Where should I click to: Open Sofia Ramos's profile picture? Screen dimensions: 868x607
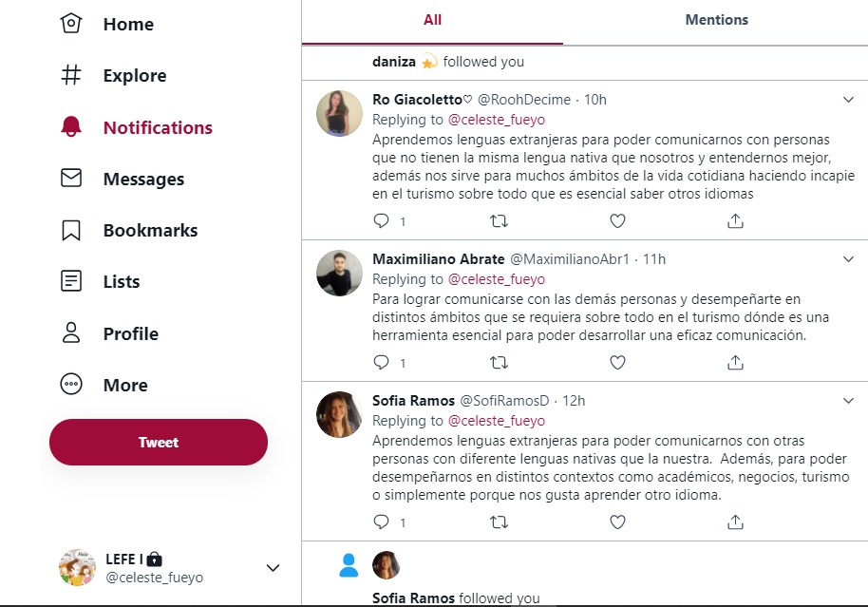click(x=339, y=414)
